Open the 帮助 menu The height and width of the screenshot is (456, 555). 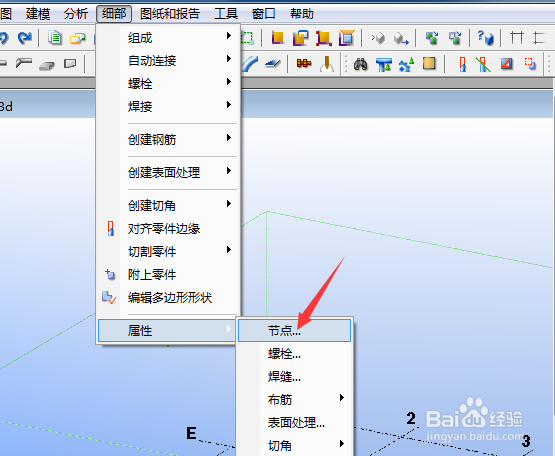[x=302, y=14]
